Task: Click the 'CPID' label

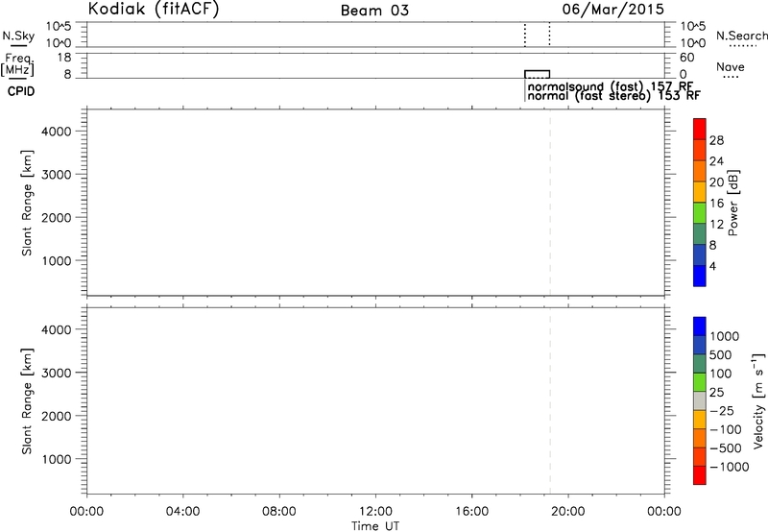Action: coord(21,91)
